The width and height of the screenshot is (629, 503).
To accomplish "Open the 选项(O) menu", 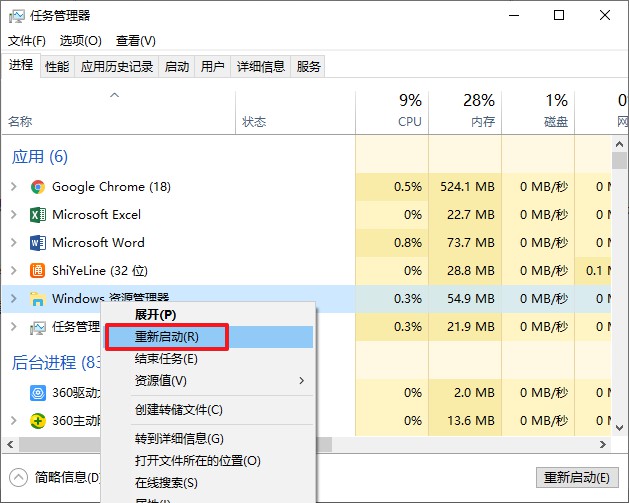I will click(x=81, y=41).
